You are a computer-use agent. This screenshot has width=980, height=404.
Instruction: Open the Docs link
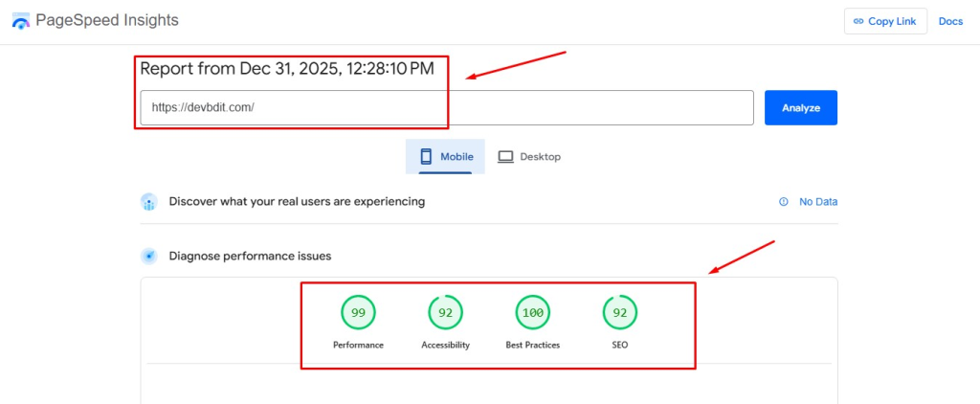click(950, 21)
